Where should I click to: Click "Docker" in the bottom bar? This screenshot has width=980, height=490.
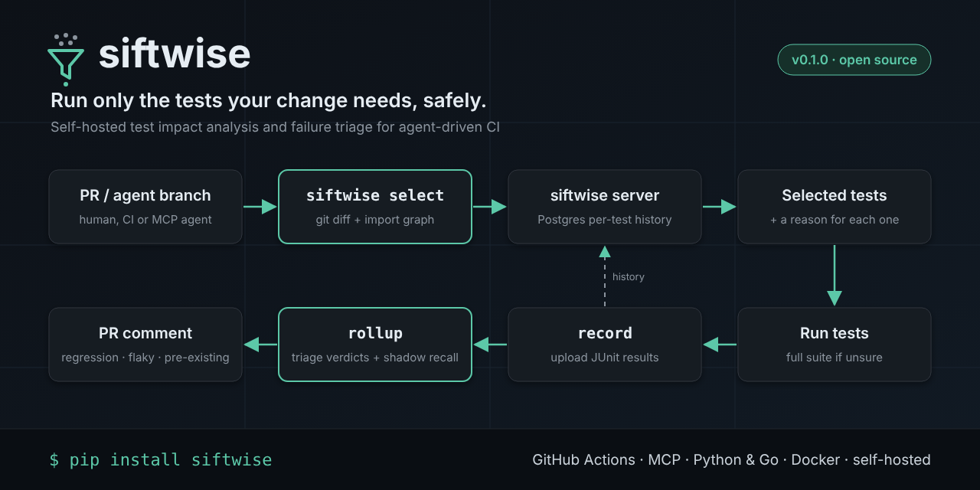click(x=815, y=460)
